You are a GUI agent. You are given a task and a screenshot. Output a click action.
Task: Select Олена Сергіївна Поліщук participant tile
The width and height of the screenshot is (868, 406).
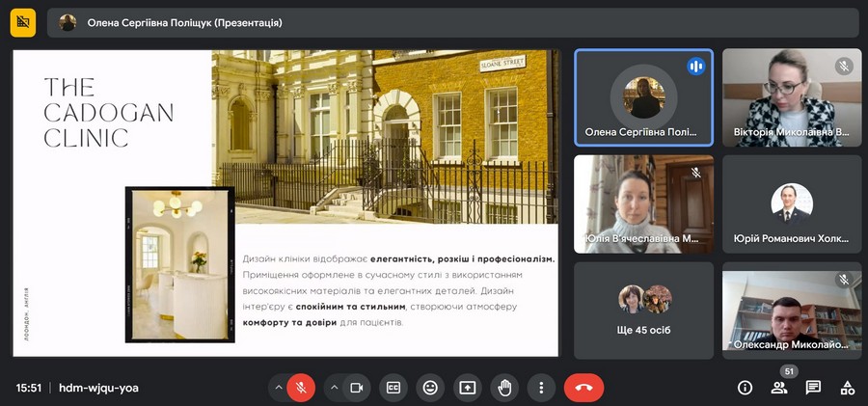tap(643, 97)
